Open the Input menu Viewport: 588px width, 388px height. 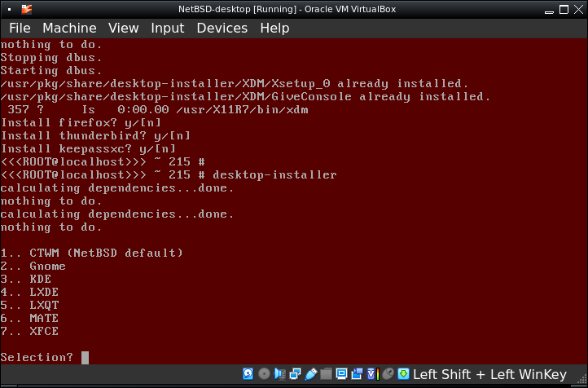click(x=167, y=28)
